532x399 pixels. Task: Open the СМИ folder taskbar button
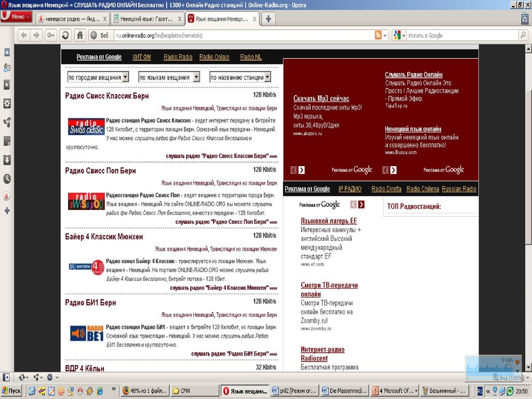click(195, 391)
